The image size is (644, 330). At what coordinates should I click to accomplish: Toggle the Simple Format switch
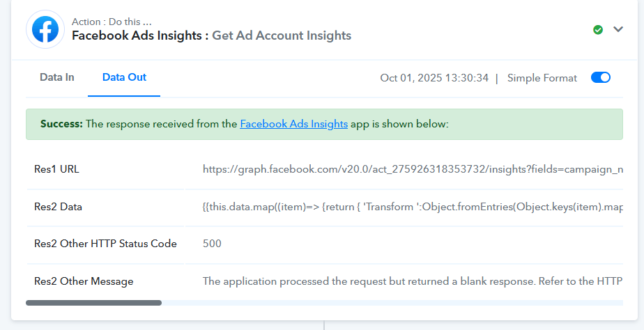[x=600, y=78]
